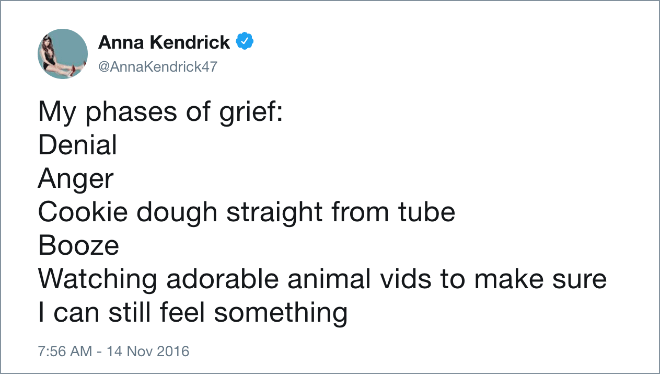Open the Anna Kendrick display name link
This screenshot has width=660, height=374.
164,42
